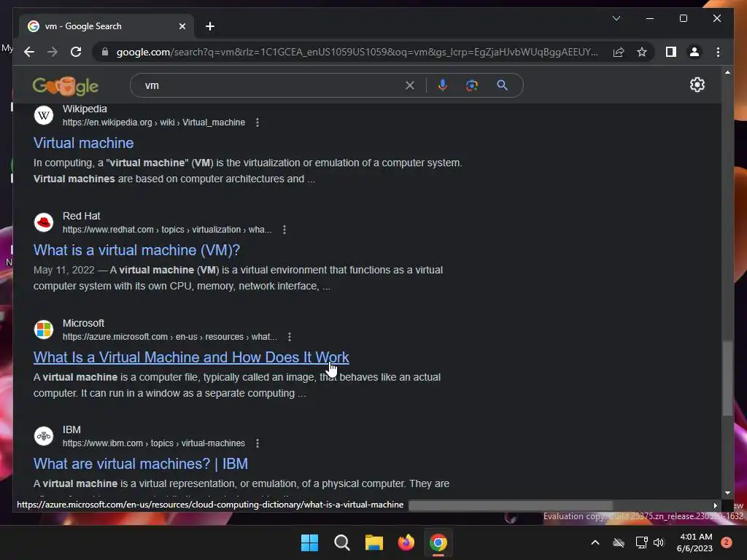Viewport: 747px width, 560px height.
Task: Click the Microsoft favicon
Action: pyautogui.click(x=44, y=330)
